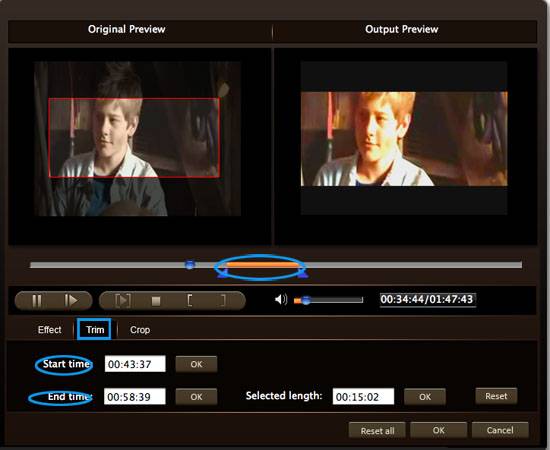
Task: Switch to the Effect tab
Action: (49, 330)
